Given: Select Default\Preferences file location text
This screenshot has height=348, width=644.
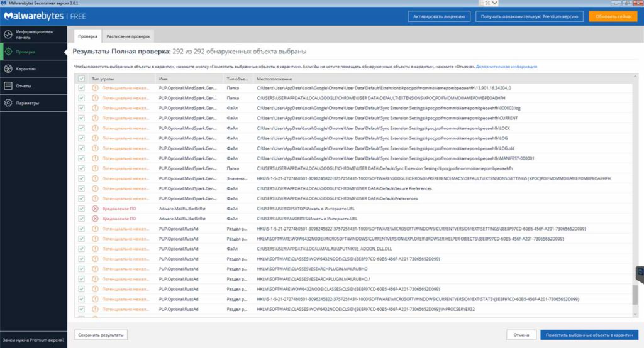Looking at the screenshot, I should pos(337,198).
